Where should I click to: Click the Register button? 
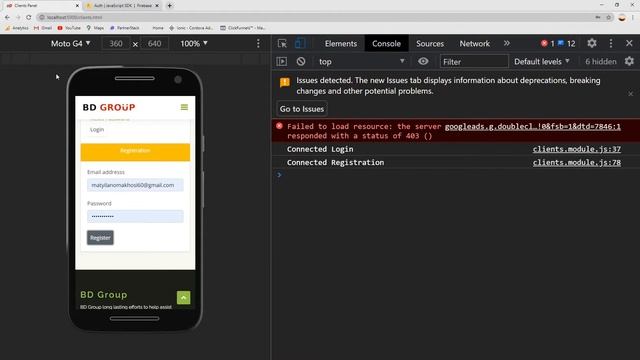coord(100,238)
